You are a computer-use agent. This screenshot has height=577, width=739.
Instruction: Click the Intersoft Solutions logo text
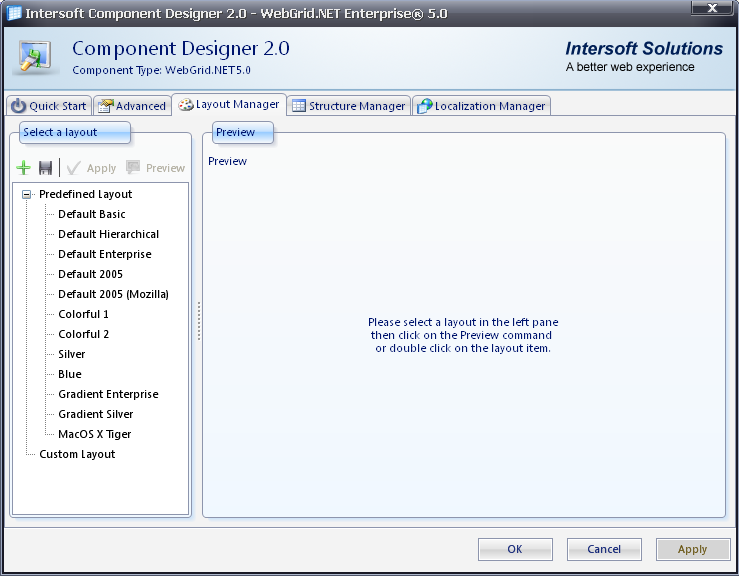pos(644,49)
